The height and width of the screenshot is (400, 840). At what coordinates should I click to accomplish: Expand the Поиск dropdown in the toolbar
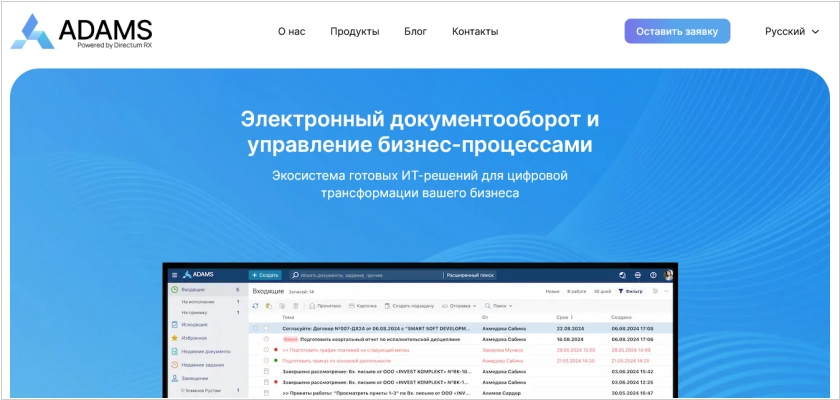coord(498,305)
